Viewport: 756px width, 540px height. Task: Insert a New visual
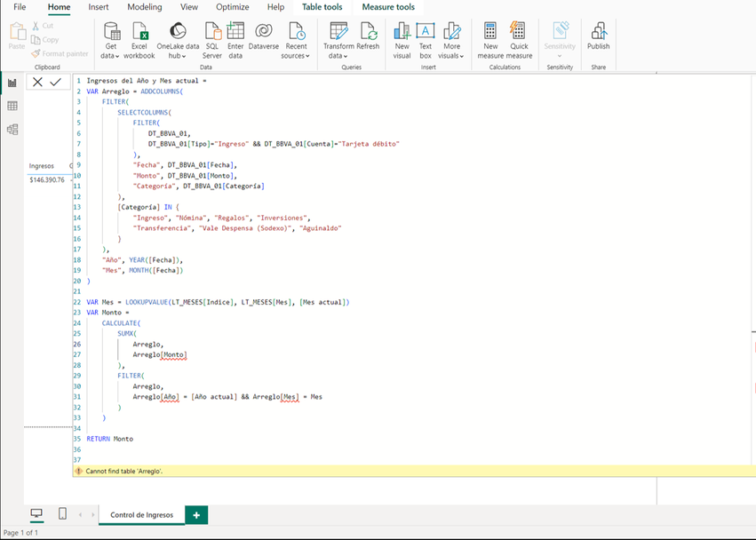point(402,41)
